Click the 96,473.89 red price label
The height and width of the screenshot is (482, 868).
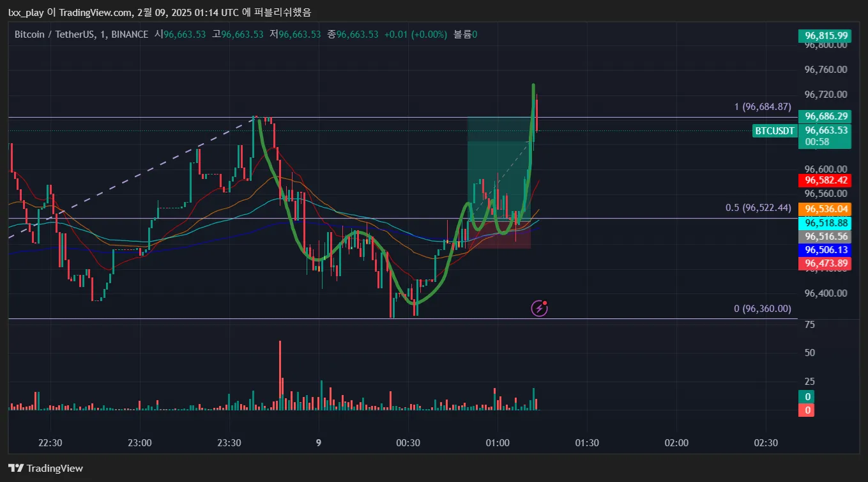point(825,263)
